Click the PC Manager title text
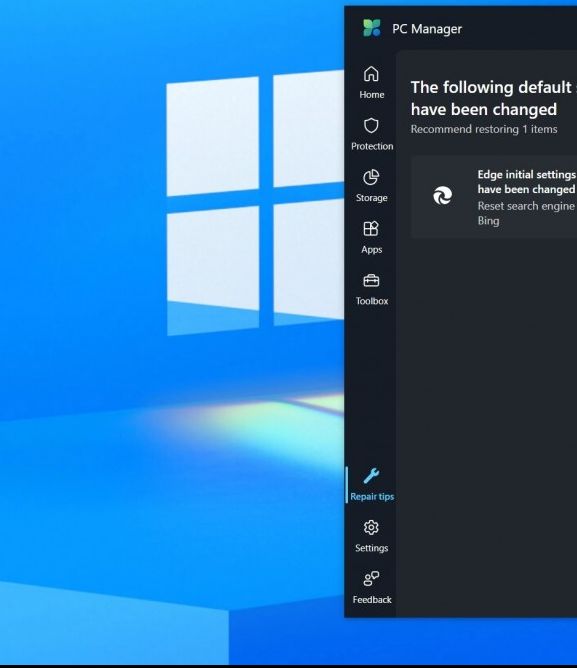 coord(427,29)
